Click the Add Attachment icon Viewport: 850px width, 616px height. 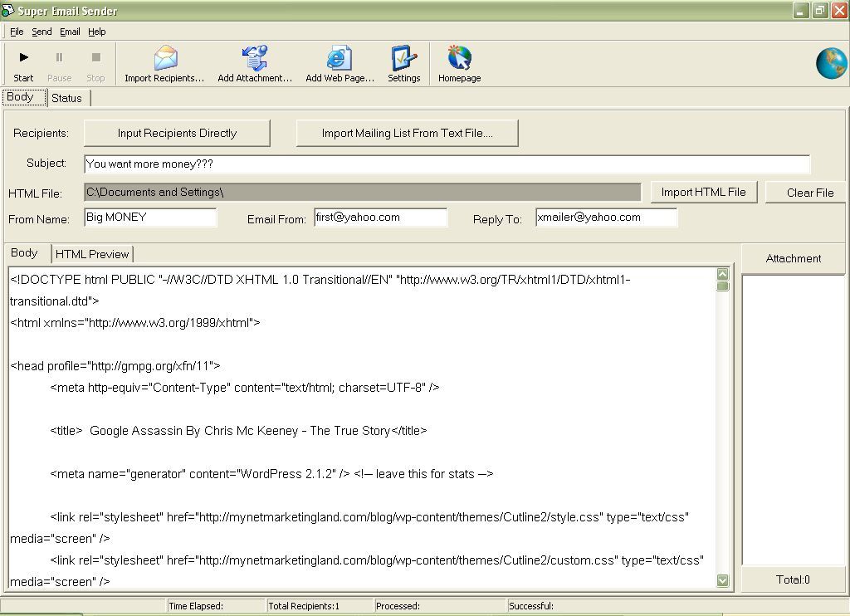(x=253, y=62)
